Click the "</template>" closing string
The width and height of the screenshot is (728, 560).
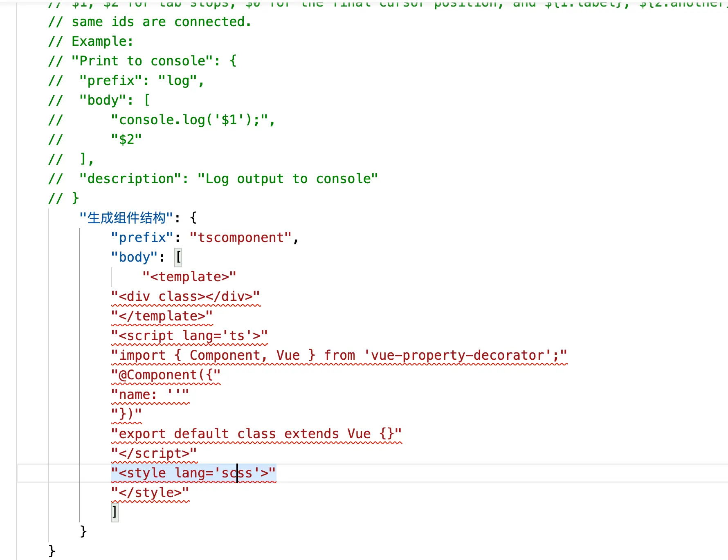(162, 316)
